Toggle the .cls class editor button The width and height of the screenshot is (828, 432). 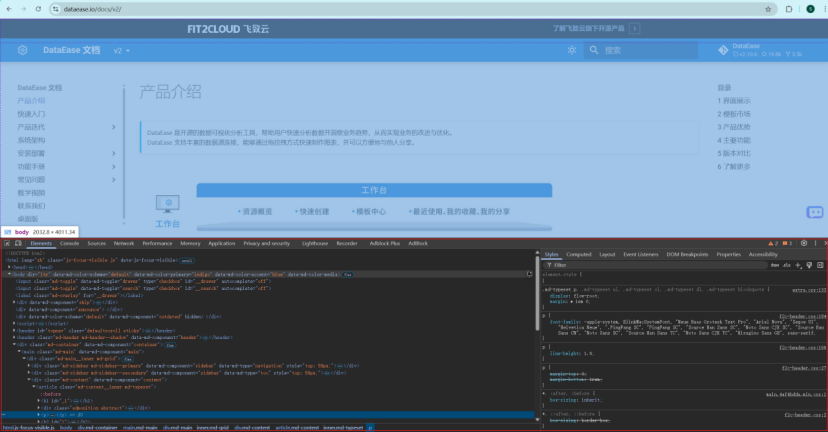[786, 265]
